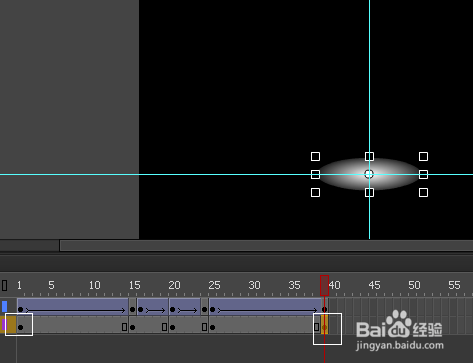The width and height of the screenshot is (473, 363).
Task: Select the top layer keyframe at frame 16
Action: pyautogui.click(x=140, y=310)
